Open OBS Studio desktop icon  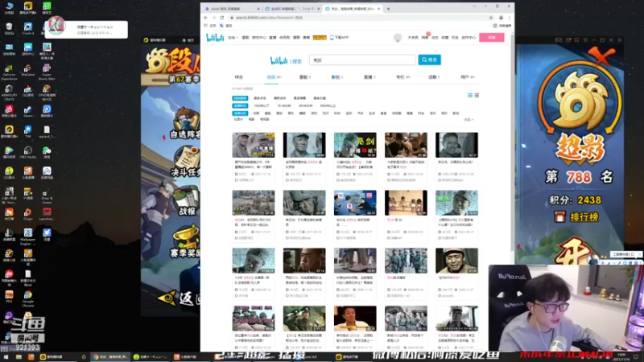click(27, 152)
